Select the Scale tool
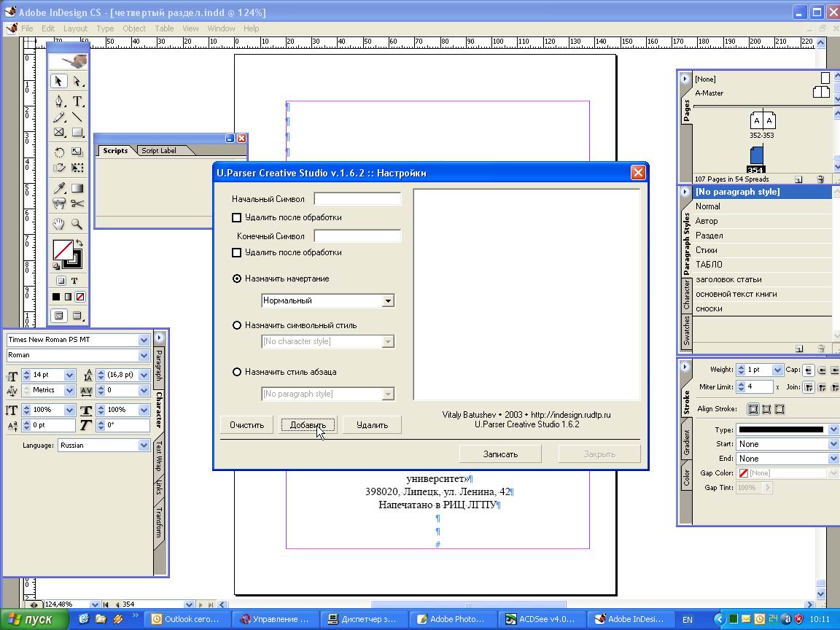Viewport: 840px width, 630px height. 77,152
